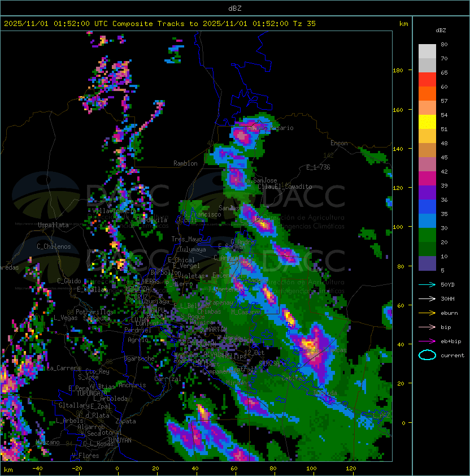470x476 pixels.
Task: Click the current legend label
Action: tap(452, 356)
